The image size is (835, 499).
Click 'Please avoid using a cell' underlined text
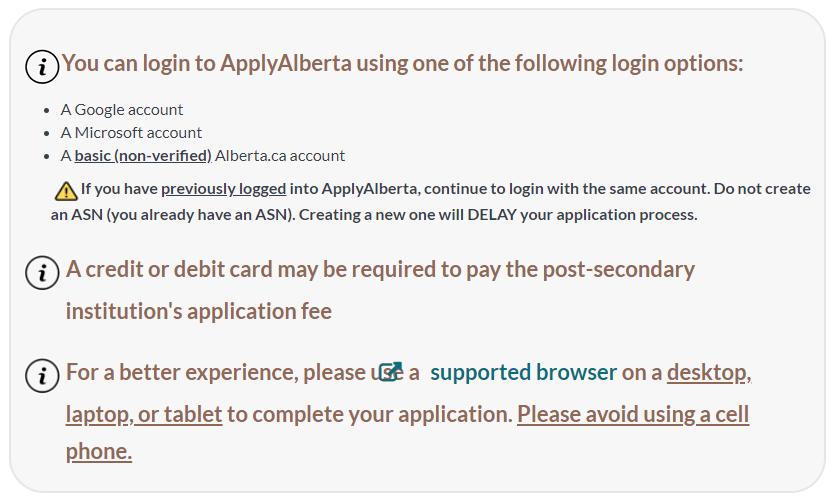coord(633,414)
